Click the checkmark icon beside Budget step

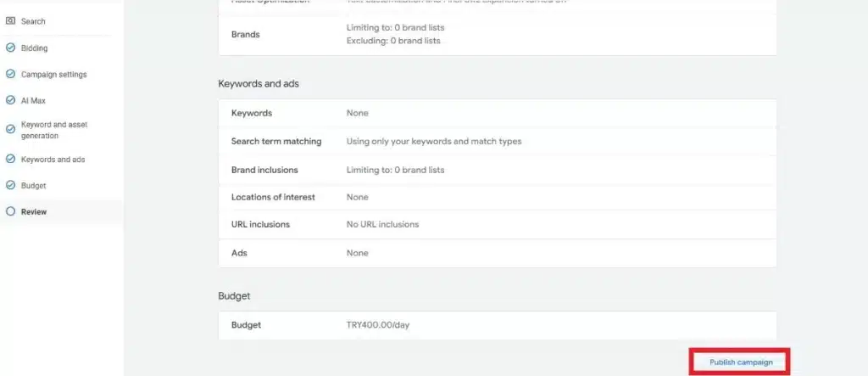click(10, 185)
